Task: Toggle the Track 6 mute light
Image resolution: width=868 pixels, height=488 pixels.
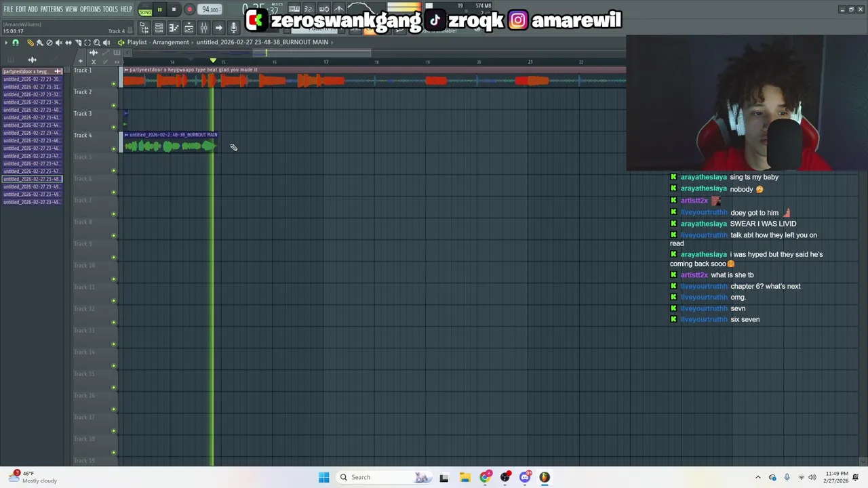Action: 113,192
